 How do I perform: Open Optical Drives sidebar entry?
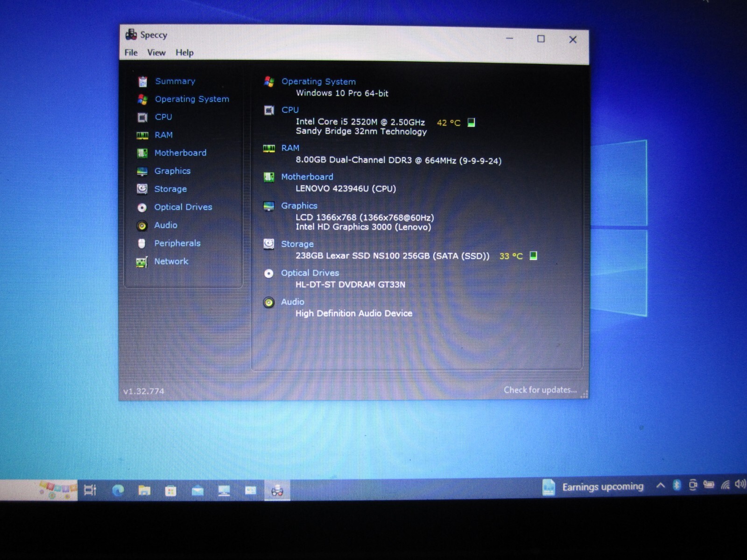coord(183,207)
